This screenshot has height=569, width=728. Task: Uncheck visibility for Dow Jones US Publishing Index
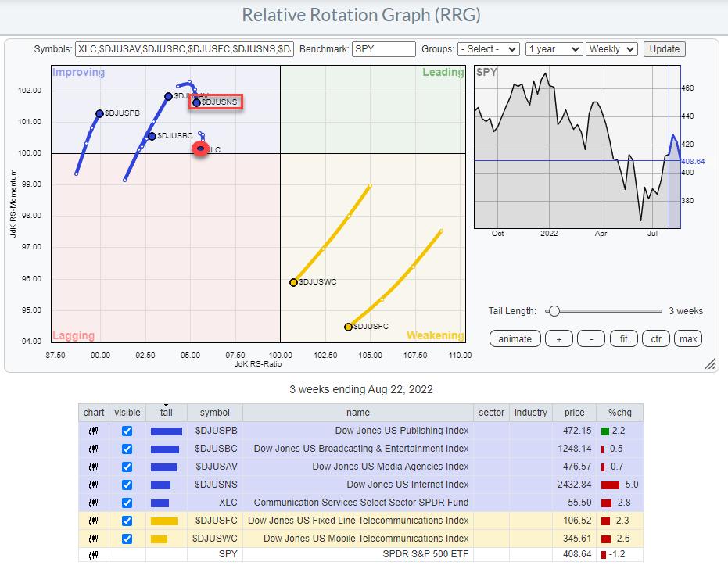(127, 431)
